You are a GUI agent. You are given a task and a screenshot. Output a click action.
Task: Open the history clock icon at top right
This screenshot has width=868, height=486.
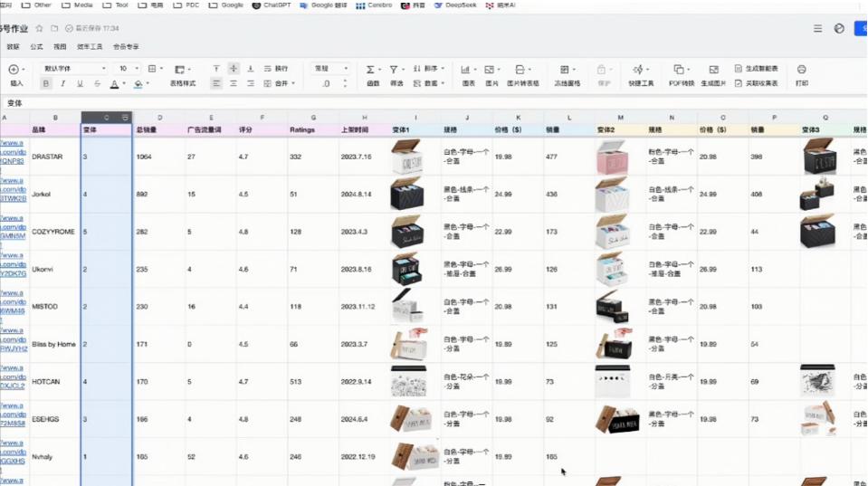pyautogui.click(x=839, y=28)
